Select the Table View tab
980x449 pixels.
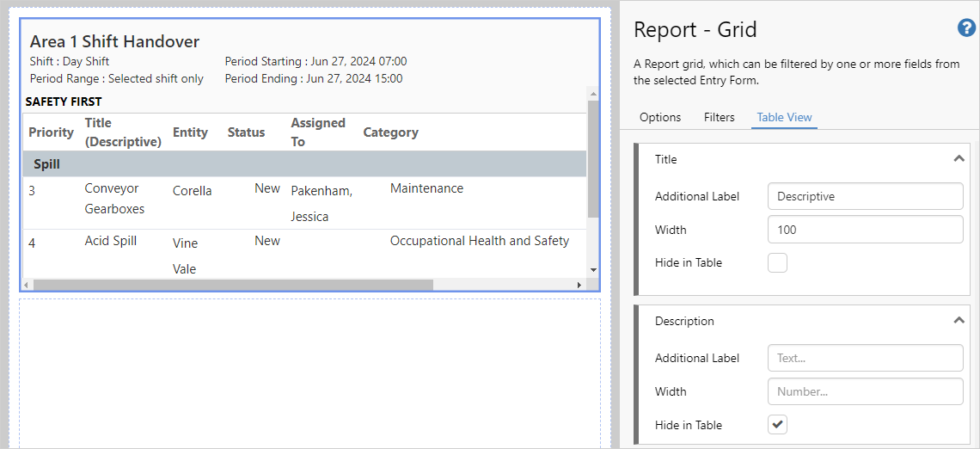click(x=784, y=117)
